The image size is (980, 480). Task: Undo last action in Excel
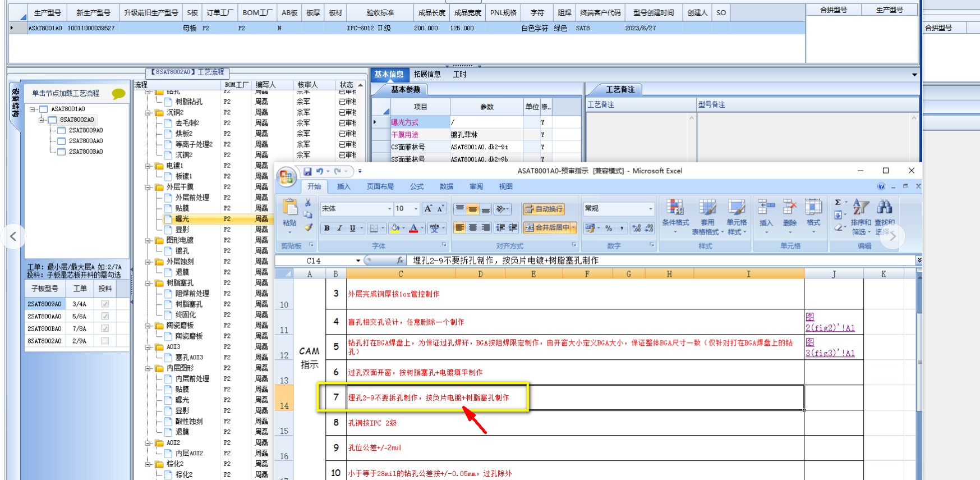(x=319, y=171)
